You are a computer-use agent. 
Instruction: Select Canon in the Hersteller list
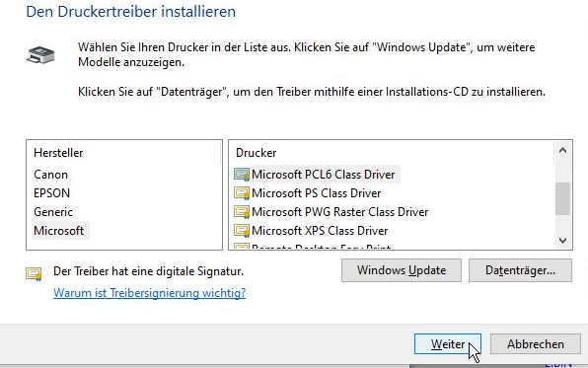coord(50,175)
